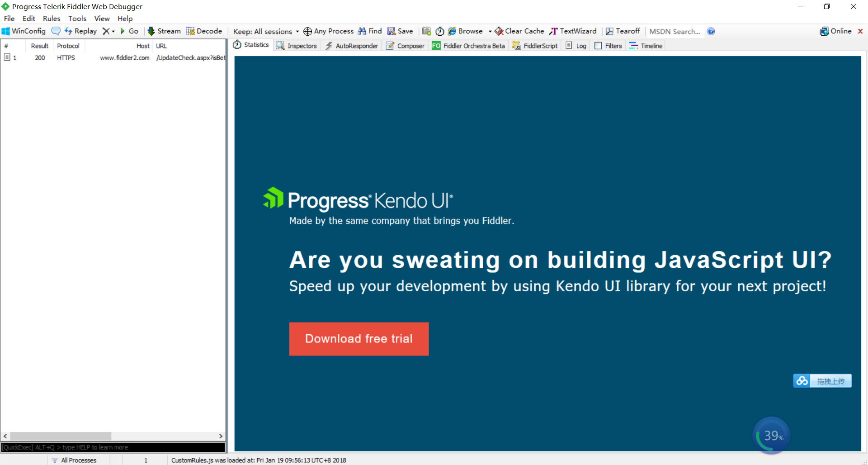Click the CustomRules.js loaded status message
Image resolution: width=868 pixels, height=465 pixels.
259,460
